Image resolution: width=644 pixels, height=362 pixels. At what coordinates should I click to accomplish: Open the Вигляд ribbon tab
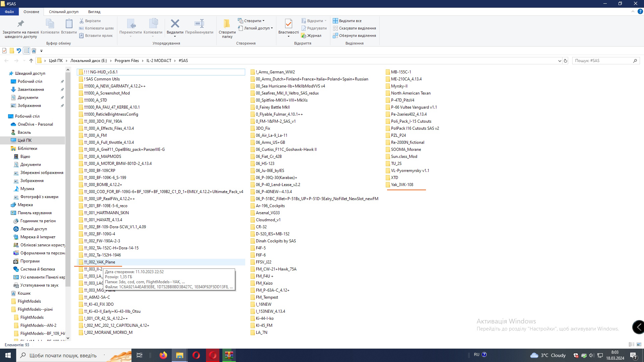[x=94, y=12]
